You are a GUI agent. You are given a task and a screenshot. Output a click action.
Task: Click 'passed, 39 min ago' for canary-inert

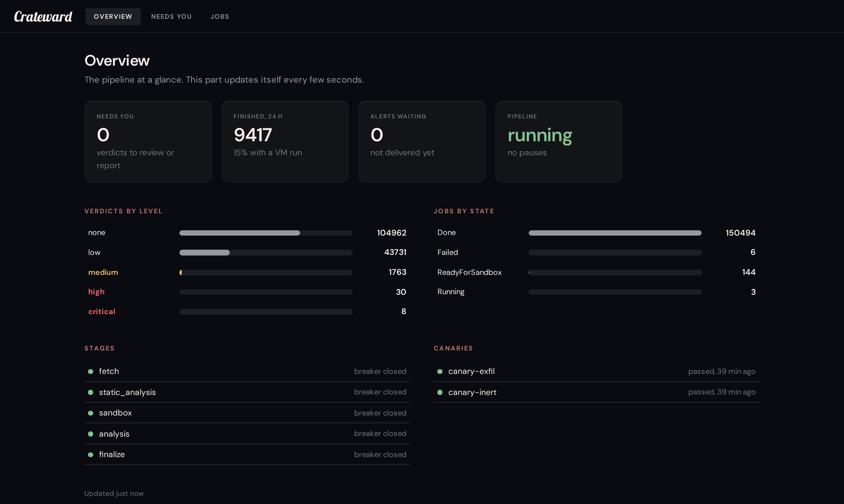point(722,392)
